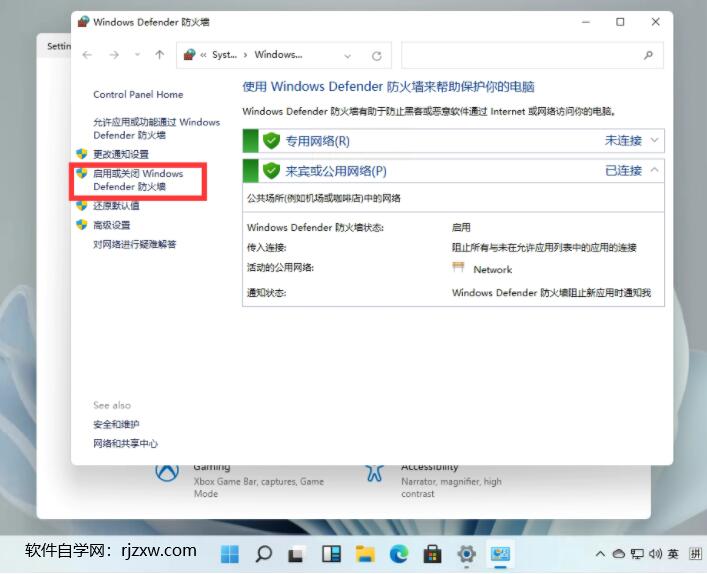Click green shield icon next to 来宾或公用网络
This screenshot has width=707, height=574.
click(x=271, y=170)
